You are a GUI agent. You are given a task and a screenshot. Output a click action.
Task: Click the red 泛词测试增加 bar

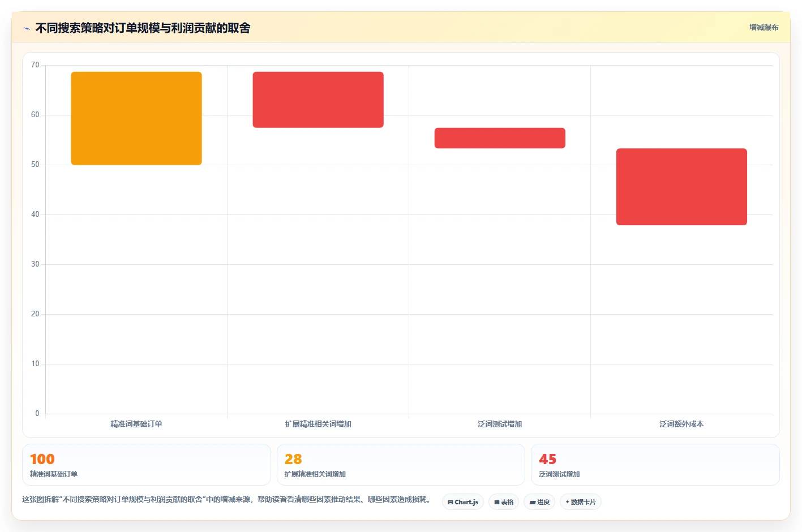(500, 138)
